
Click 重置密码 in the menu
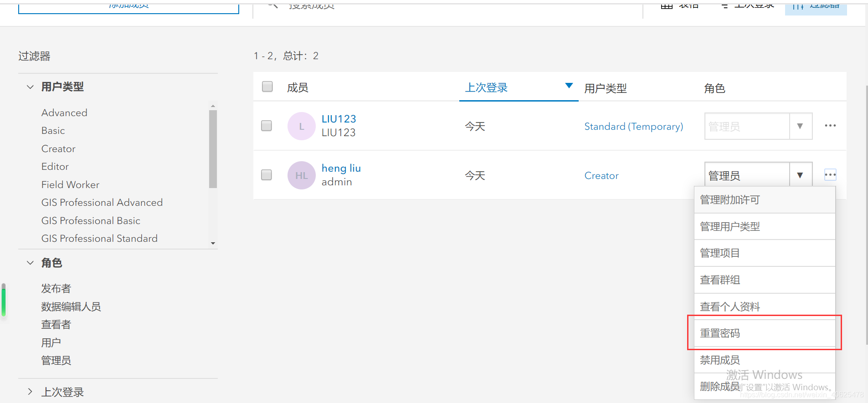765,333
